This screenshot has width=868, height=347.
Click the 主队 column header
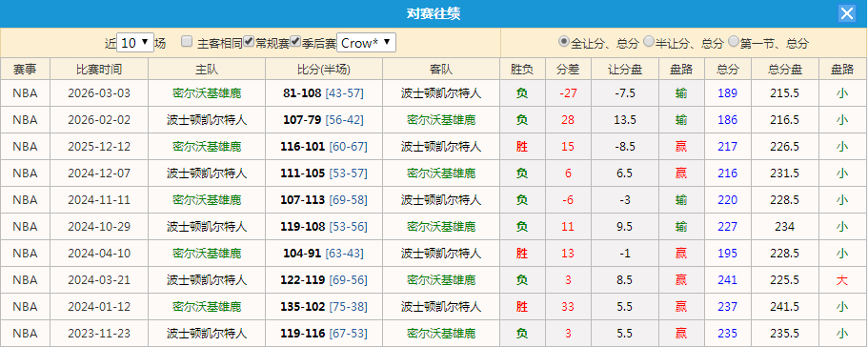[207, 70]
